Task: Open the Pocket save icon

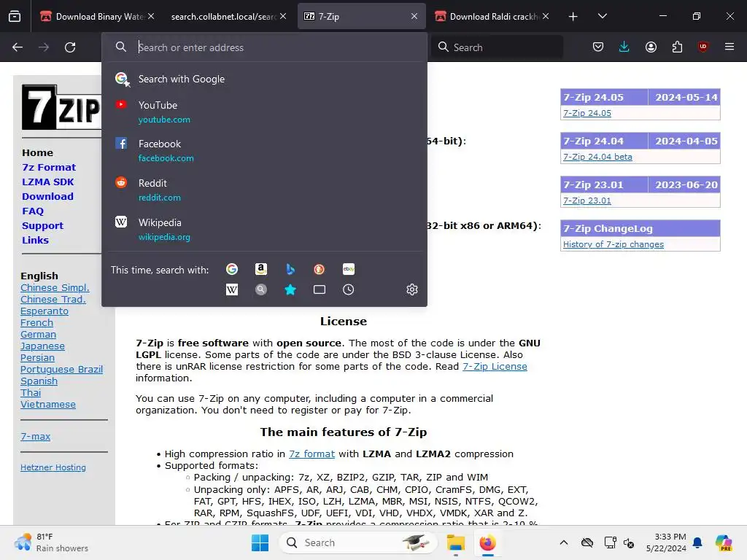Action: click(598, 47)
